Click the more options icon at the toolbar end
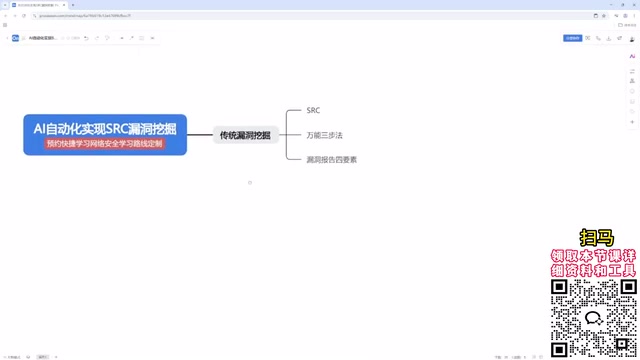The width and height of the screenshot is (640, 360). tap(152, 38)
